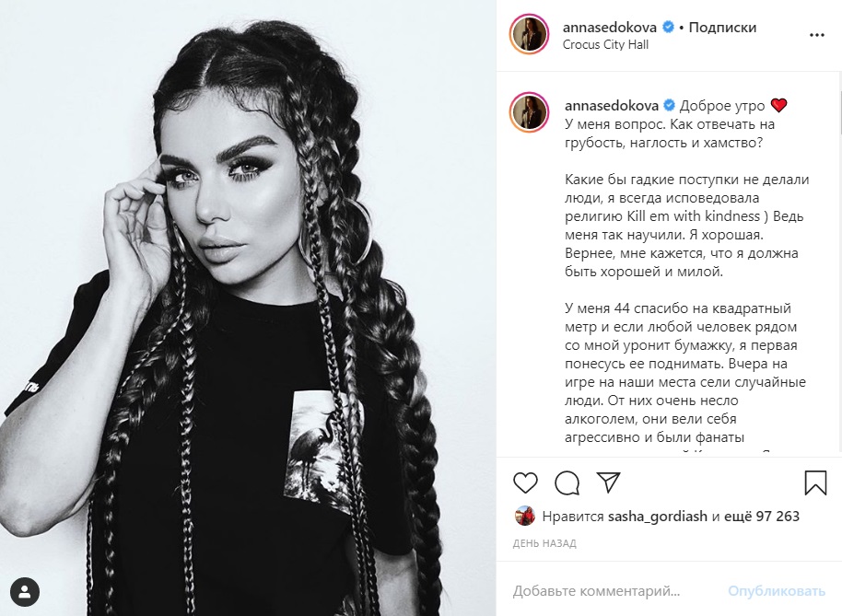
Task: Click the verified badge next to header username
Action: [x=668, y=27]
